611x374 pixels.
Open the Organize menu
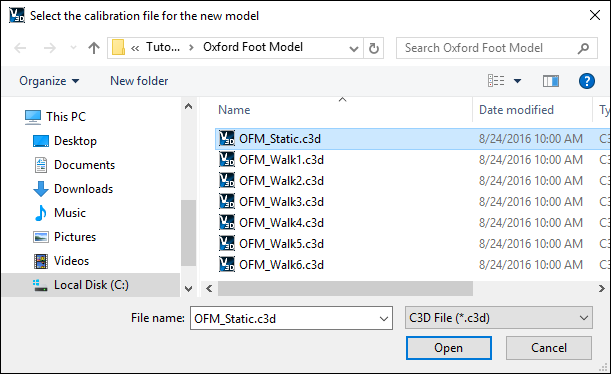(49, 81)
